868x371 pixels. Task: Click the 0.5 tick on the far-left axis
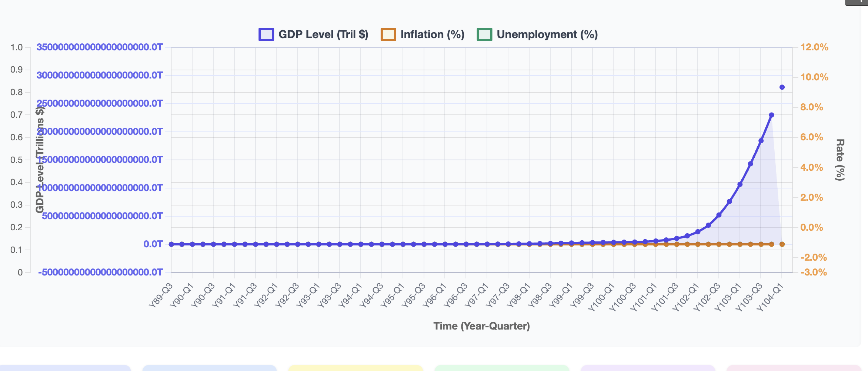(17, 160)
